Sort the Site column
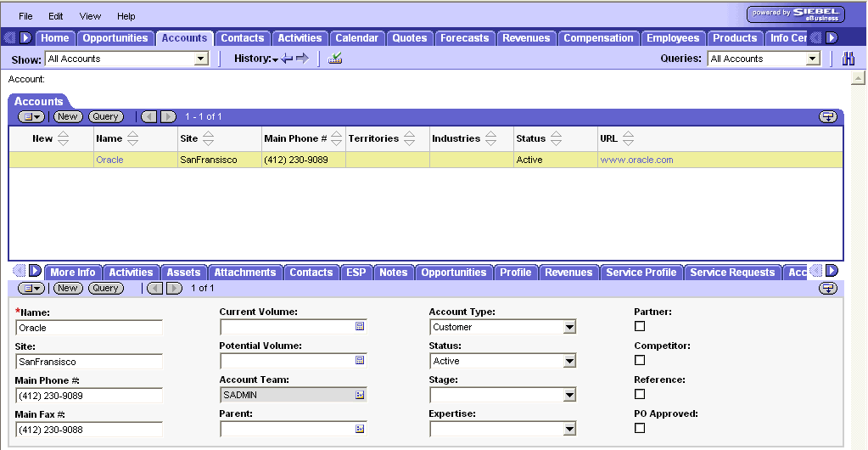 point(208,138)
